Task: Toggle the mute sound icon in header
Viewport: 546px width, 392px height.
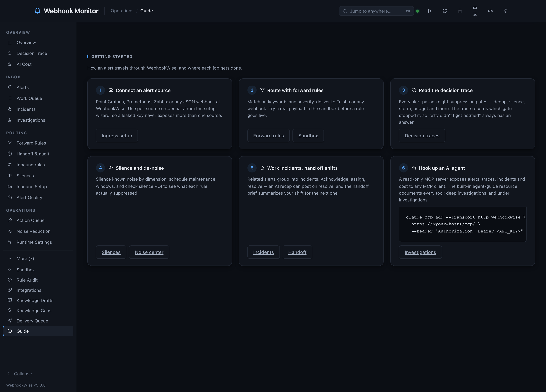Action: (490, 11)
